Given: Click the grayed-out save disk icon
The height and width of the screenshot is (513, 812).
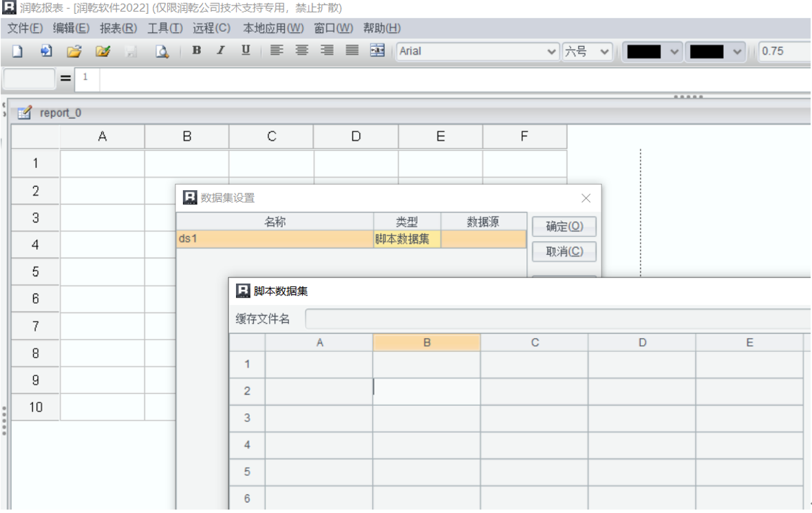Looking at the screenshot, I should [x=131, y=51].
